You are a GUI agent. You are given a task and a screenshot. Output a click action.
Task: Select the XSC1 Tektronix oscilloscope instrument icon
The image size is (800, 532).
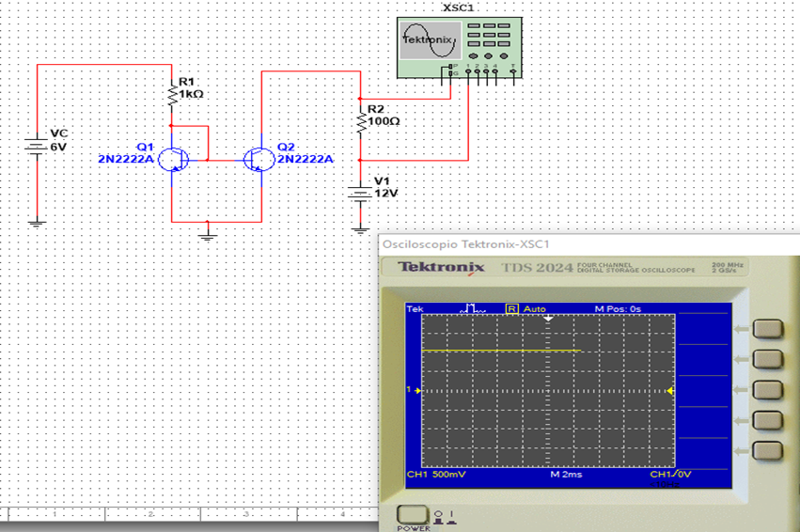459,48
